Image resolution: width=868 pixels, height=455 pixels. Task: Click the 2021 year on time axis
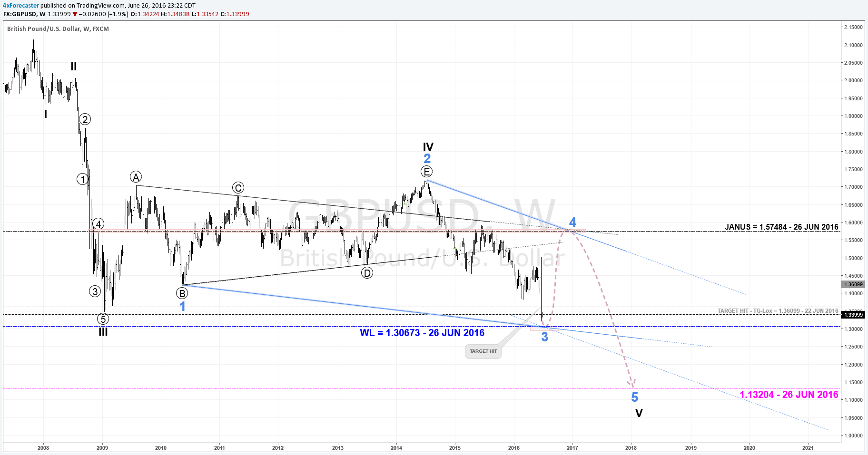point(808,447)
